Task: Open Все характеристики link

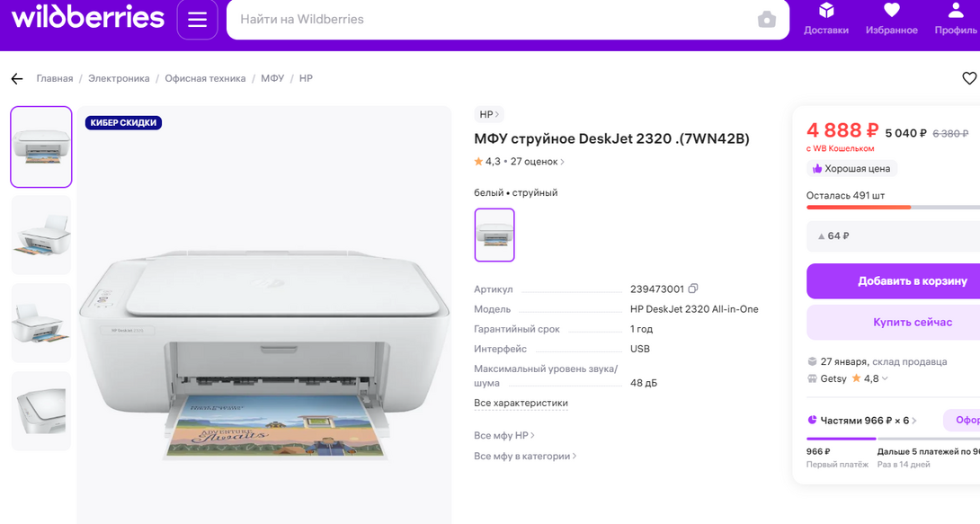Action: pyautogui.click(x=521, y=403)
